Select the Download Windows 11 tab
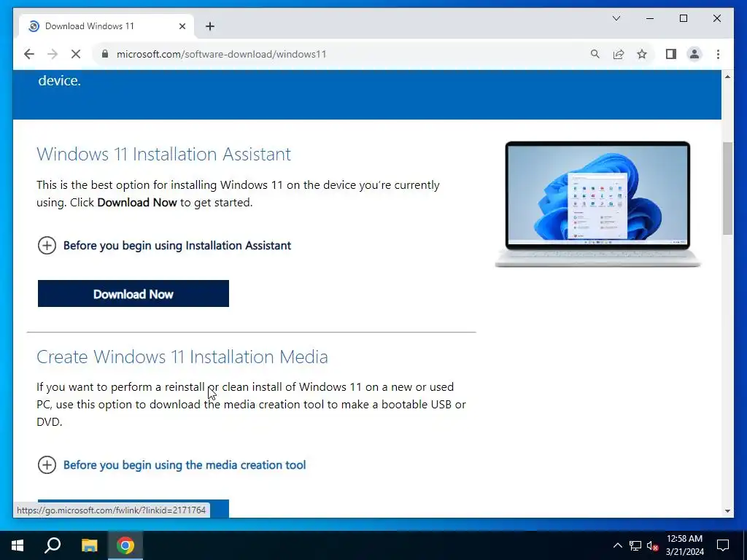This screenshot has width=747, height=560. pos(107,26)
